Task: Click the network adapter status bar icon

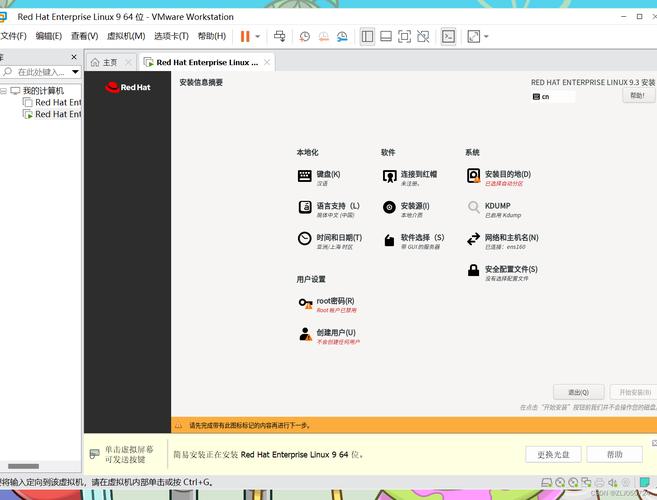Action: click(586, 482)
